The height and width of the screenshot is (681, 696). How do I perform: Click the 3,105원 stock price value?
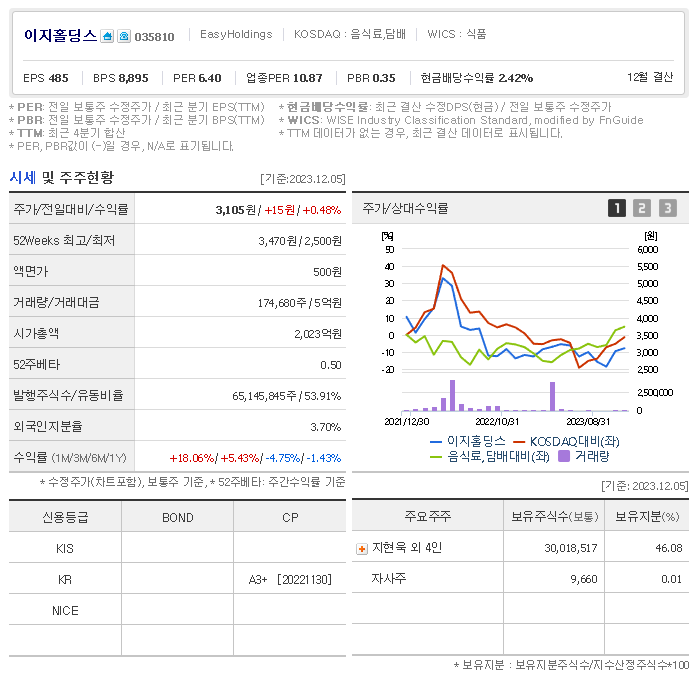point(235,210)
